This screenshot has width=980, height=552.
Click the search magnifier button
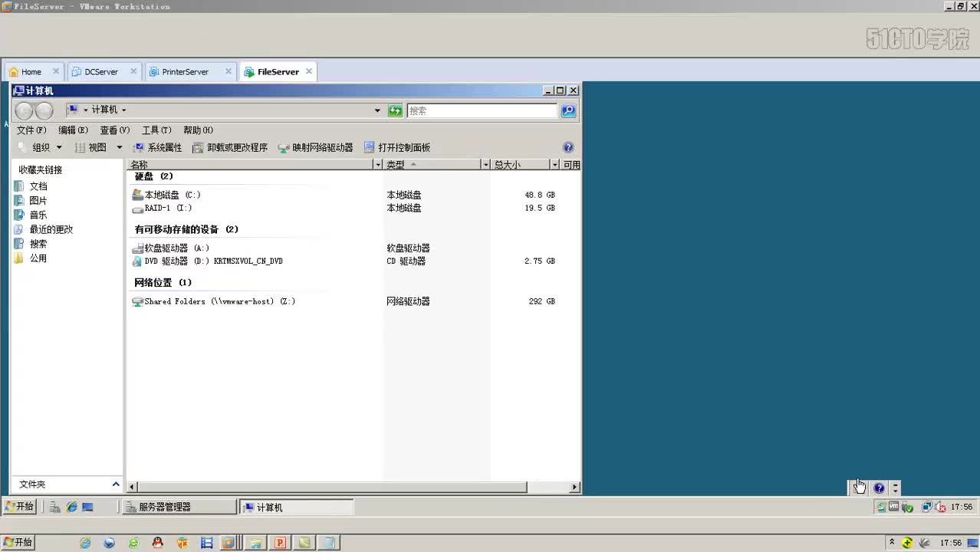pyautogui.click(x=568, y=110)
